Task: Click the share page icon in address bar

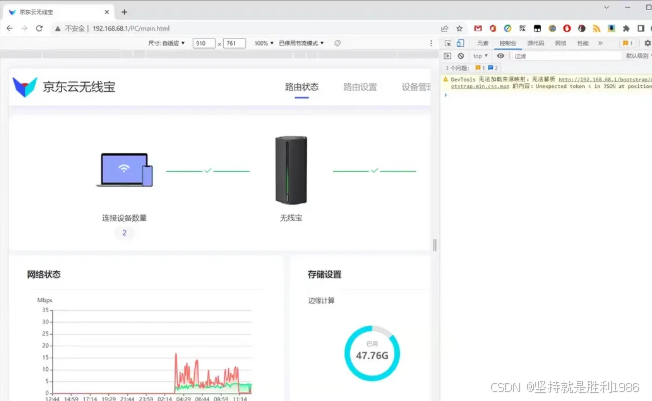Action: click(445, 28)
